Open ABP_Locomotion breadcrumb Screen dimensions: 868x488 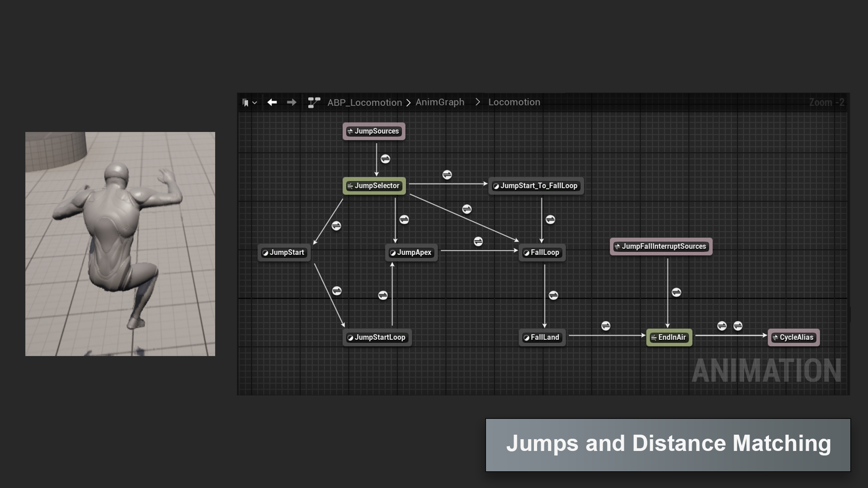[x=364, y=103]
